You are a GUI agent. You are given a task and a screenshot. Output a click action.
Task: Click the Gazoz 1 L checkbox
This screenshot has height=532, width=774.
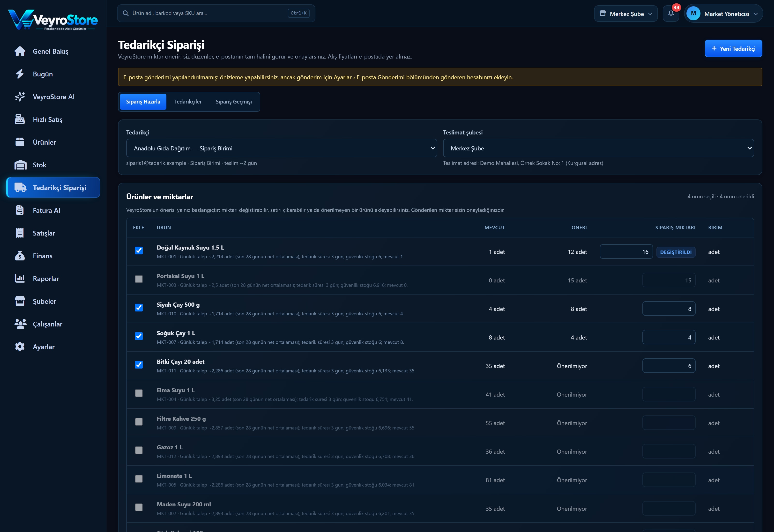[139, 450]
